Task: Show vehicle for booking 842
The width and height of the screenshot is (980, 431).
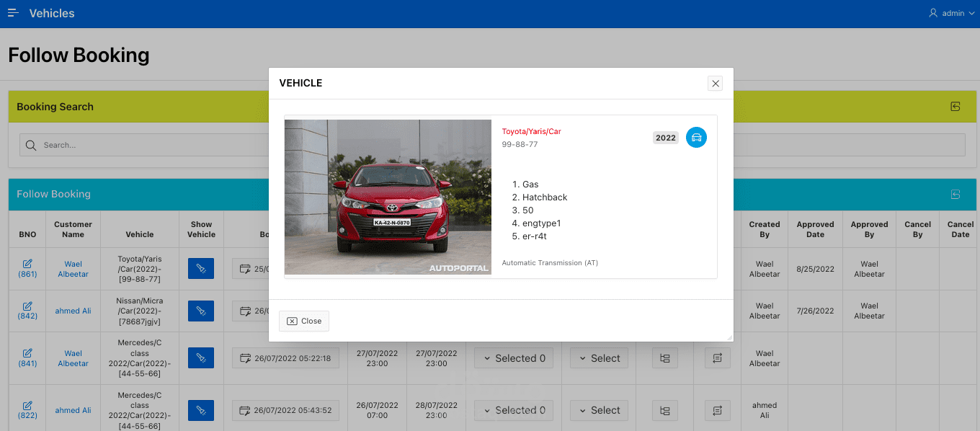Action: click(201, 311)
